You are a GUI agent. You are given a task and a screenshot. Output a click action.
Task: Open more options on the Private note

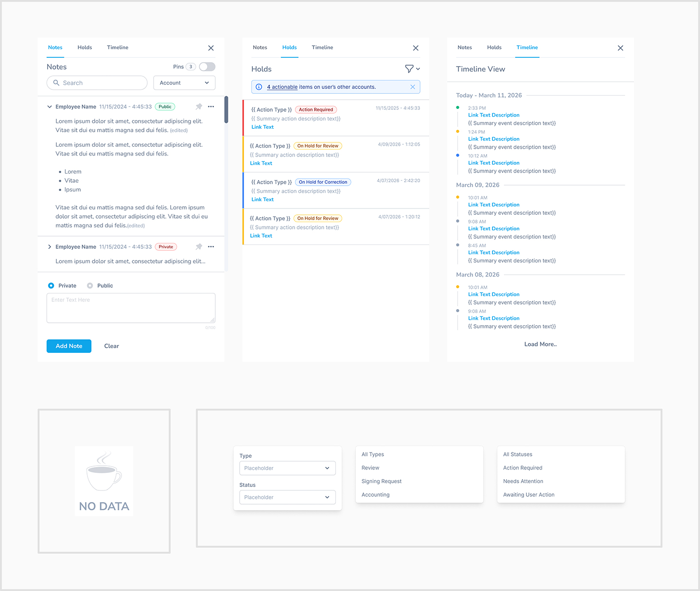coord(211,246)
